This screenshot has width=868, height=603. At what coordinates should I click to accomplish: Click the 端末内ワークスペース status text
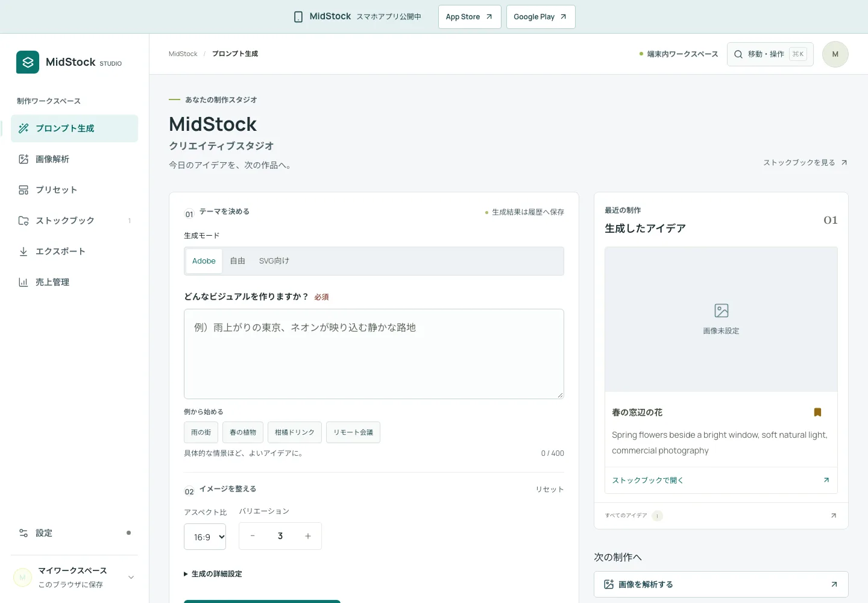click(683, 54)
